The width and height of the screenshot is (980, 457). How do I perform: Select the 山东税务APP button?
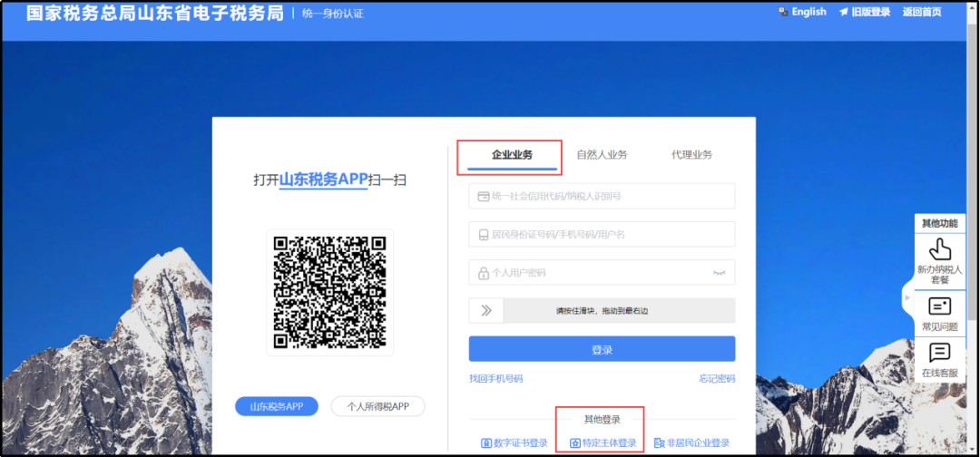(277, 406)
